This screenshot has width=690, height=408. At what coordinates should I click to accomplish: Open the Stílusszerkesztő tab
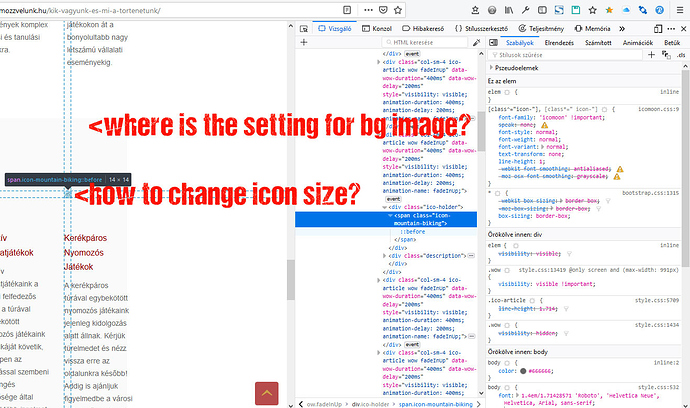pyautogui.click(x=481, y=29)
